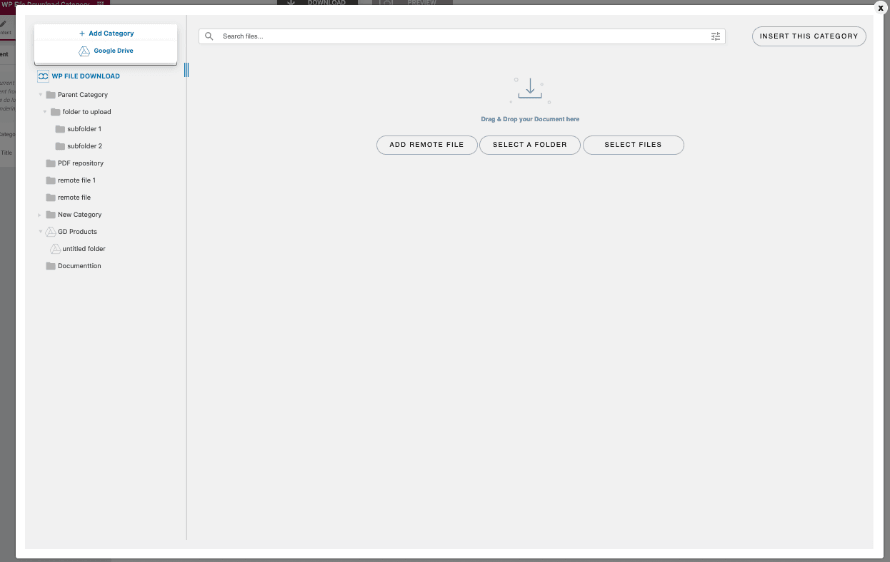Collapse the Parent Category tree node
The width and height of the screenshot is (890, 562).
tap(40, 95)
